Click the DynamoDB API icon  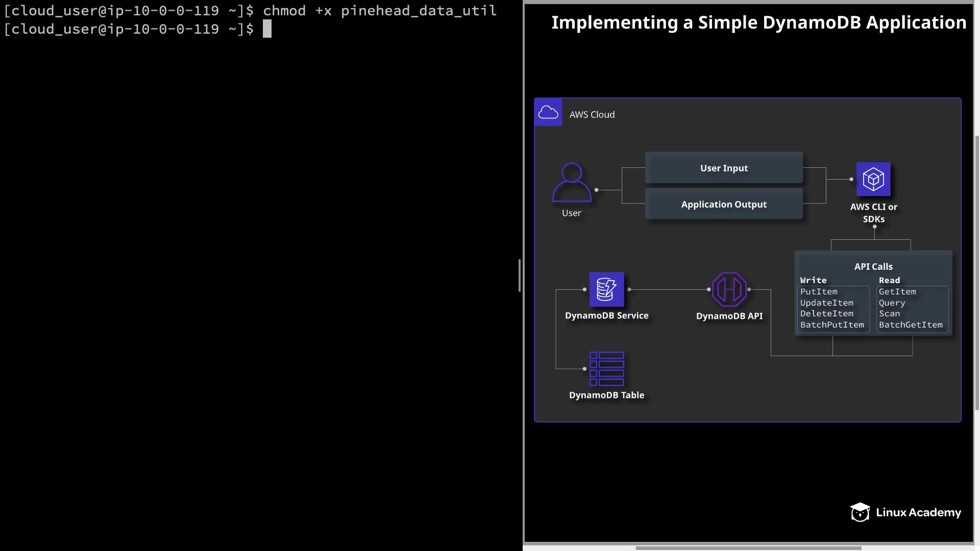click(729, 289)
